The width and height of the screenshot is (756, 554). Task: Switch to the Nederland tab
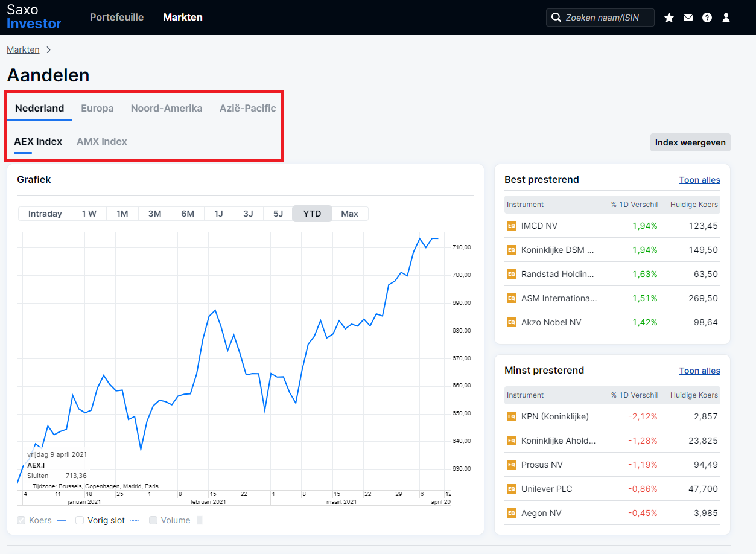(x=40, y=109)
